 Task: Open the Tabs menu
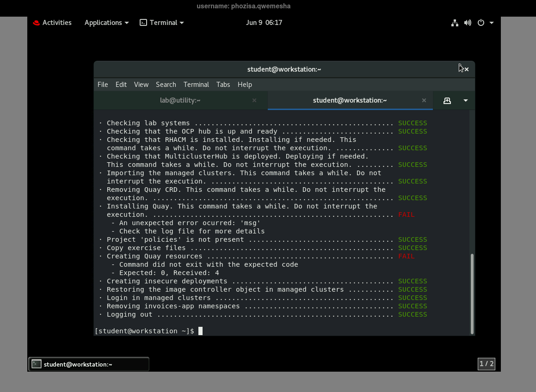pos(223,85)
